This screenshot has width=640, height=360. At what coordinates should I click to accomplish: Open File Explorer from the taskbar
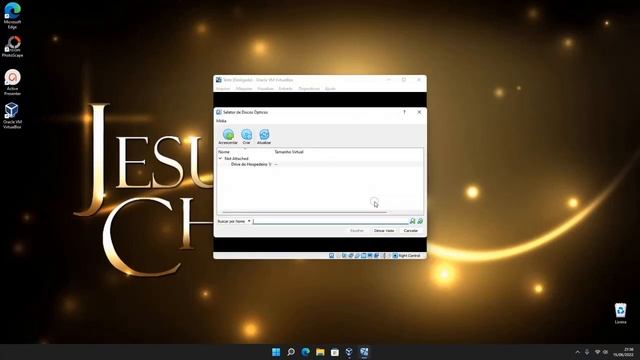coord(320,352)
